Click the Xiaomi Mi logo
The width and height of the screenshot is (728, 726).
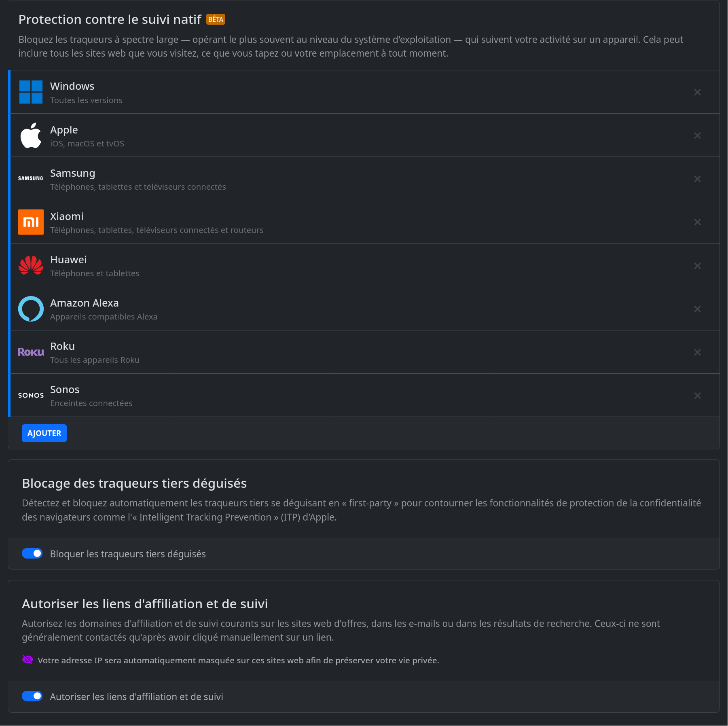click(x=31, y=222)
